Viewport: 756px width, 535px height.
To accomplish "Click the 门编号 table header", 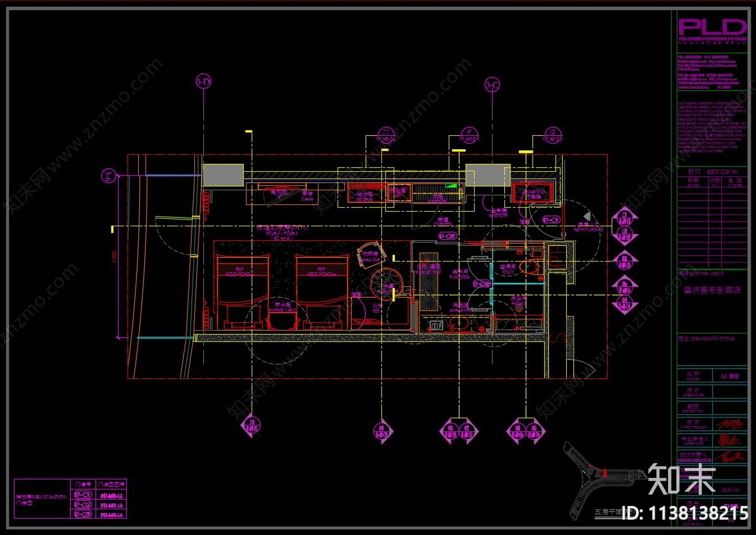I will [83, 484].
